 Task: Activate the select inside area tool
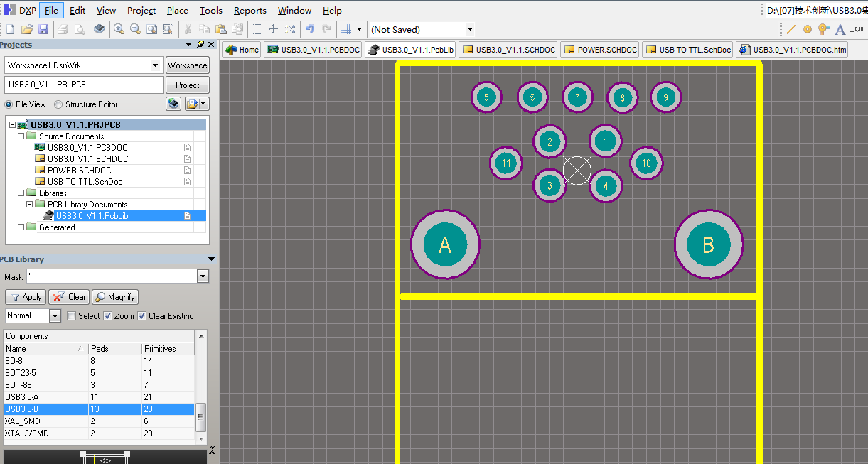click(257, 29)
